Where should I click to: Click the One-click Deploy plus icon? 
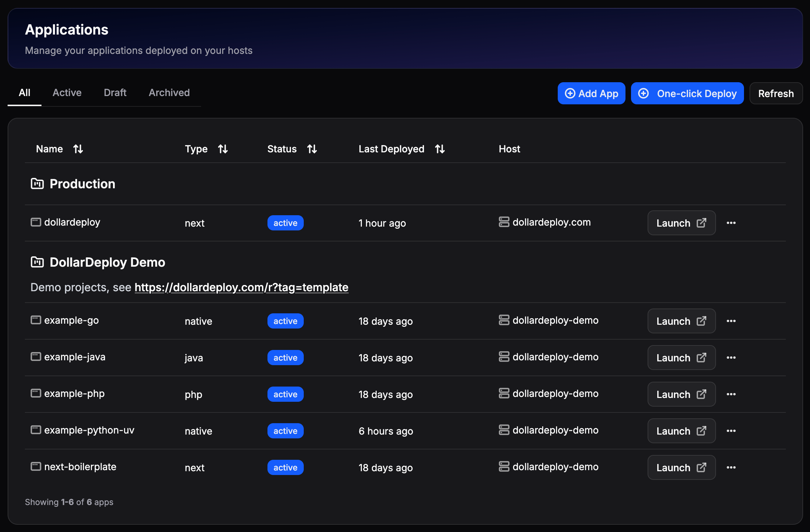point(644,93)
